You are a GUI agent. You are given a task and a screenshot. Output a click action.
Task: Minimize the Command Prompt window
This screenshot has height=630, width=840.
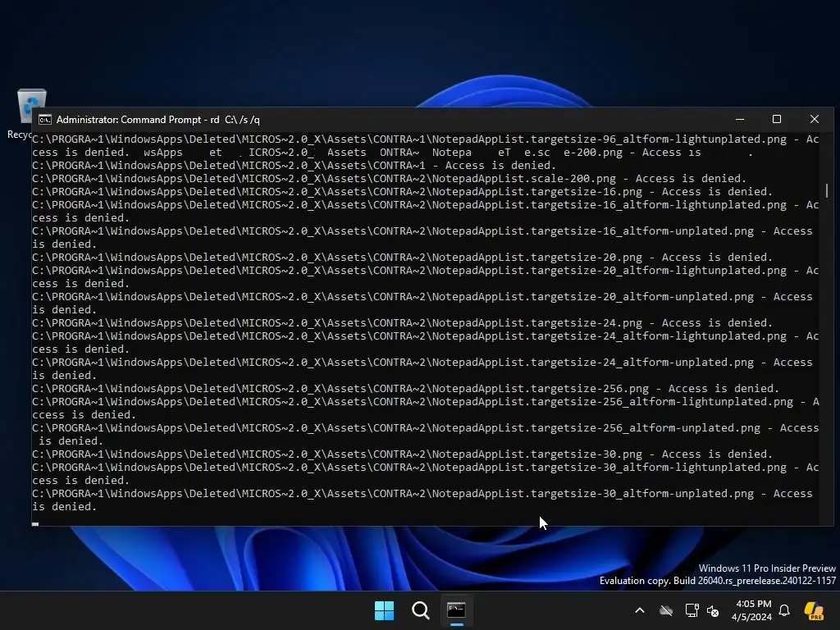(x=740, y=120)
